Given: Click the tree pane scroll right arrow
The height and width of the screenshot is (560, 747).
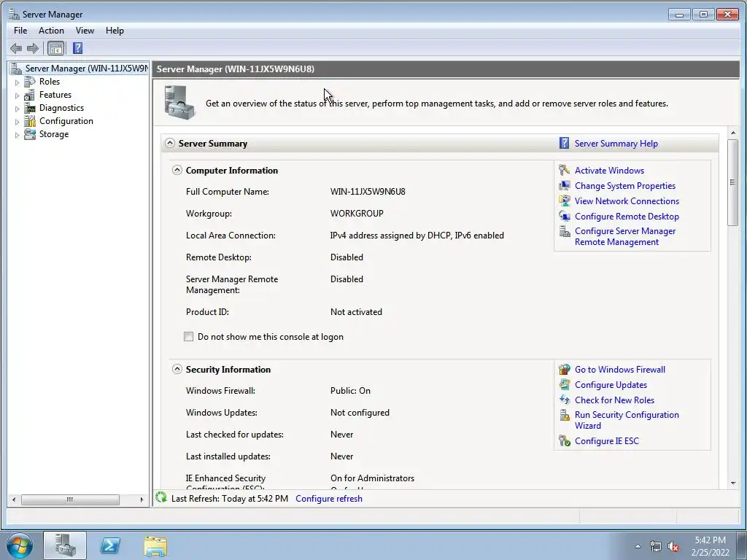Looking at the screenshot, I should pyautogui.click(x=142, y=499).
